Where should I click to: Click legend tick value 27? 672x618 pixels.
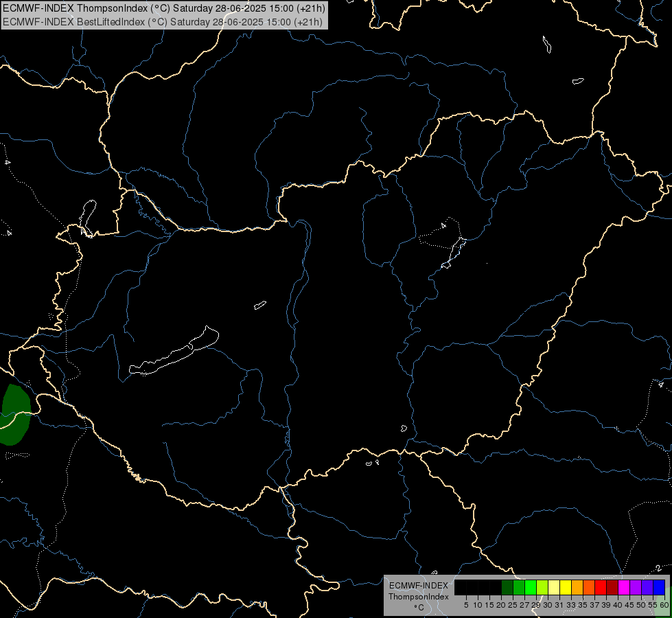click(524, 605)
